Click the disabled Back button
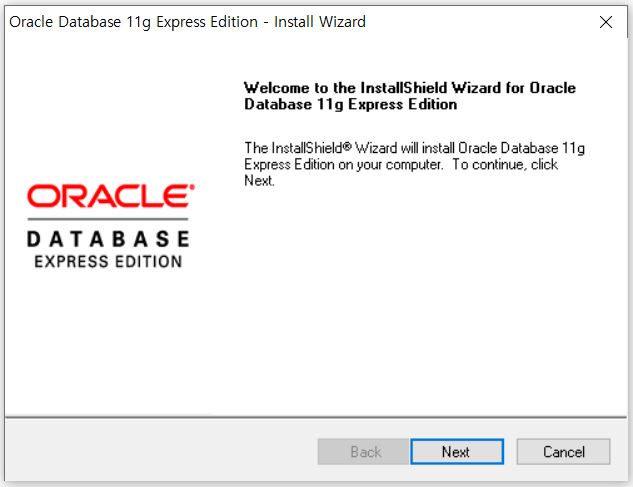The image size is (633, 487). (364, 451)
